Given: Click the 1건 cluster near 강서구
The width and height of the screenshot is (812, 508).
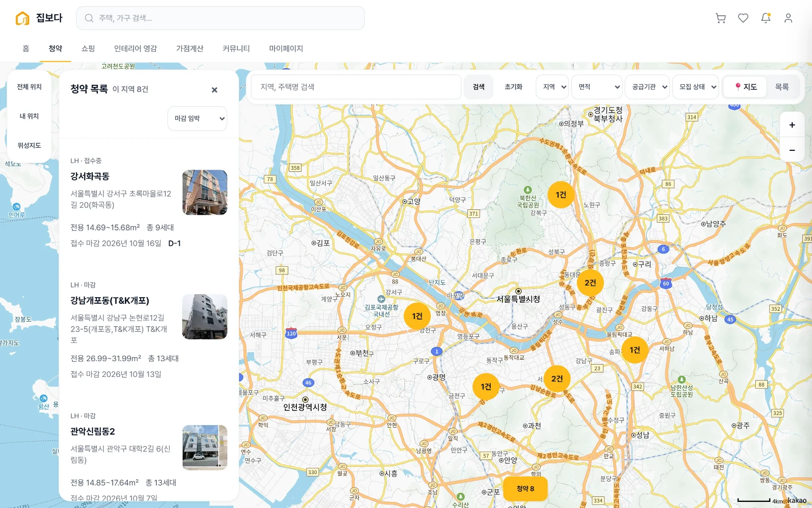Looking at the screenshot, I should pyautogui.click(x=417, y=316).
